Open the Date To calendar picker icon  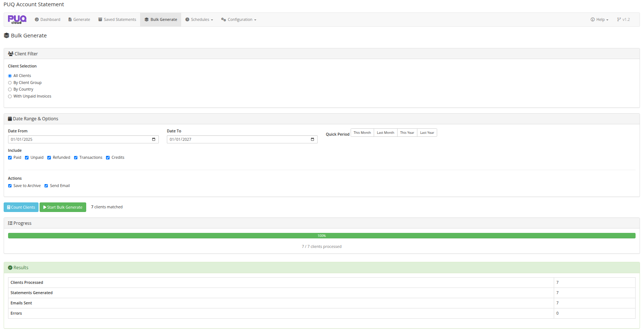pos(312,139)
